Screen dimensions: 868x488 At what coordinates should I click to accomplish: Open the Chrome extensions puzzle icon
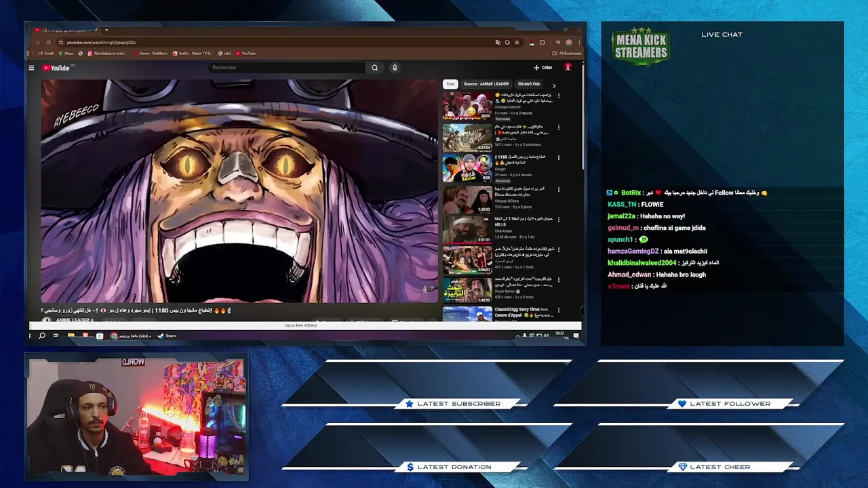coord(542,42)
